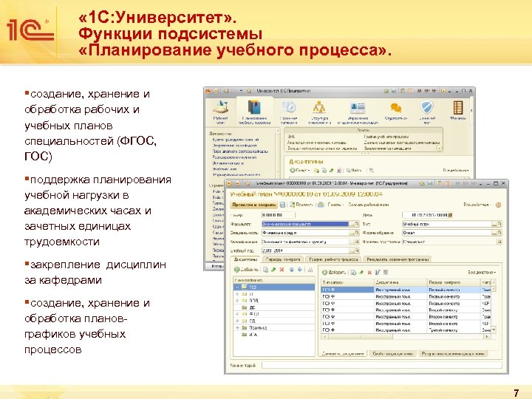Expand the Отчеты panel round arrow
The width and height of the screenshot is (532, 399).
pyautogui.click(x=439, y=149)
